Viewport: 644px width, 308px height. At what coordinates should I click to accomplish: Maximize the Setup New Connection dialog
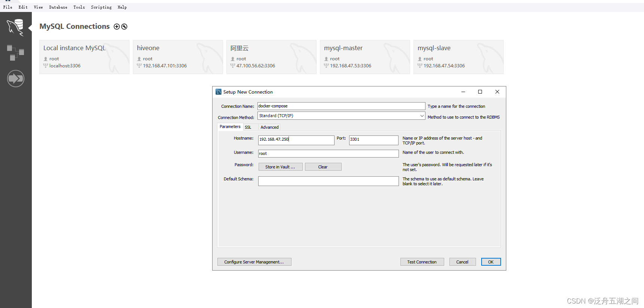coord(480,92)
